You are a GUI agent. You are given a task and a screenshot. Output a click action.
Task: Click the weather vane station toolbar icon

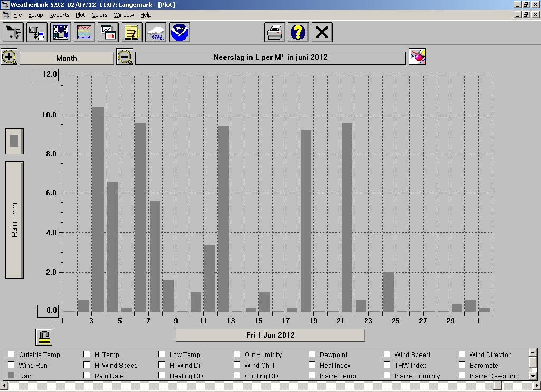pyautogui.click(x=13, y=32)
